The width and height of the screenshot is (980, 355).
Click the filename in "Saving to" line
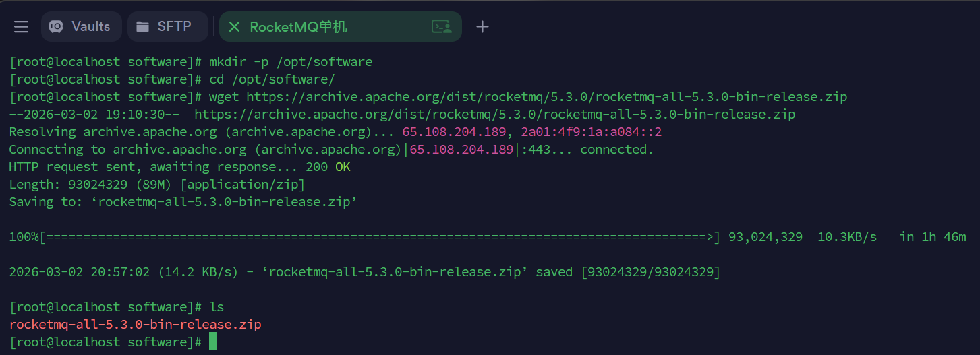tap(224, 202)
